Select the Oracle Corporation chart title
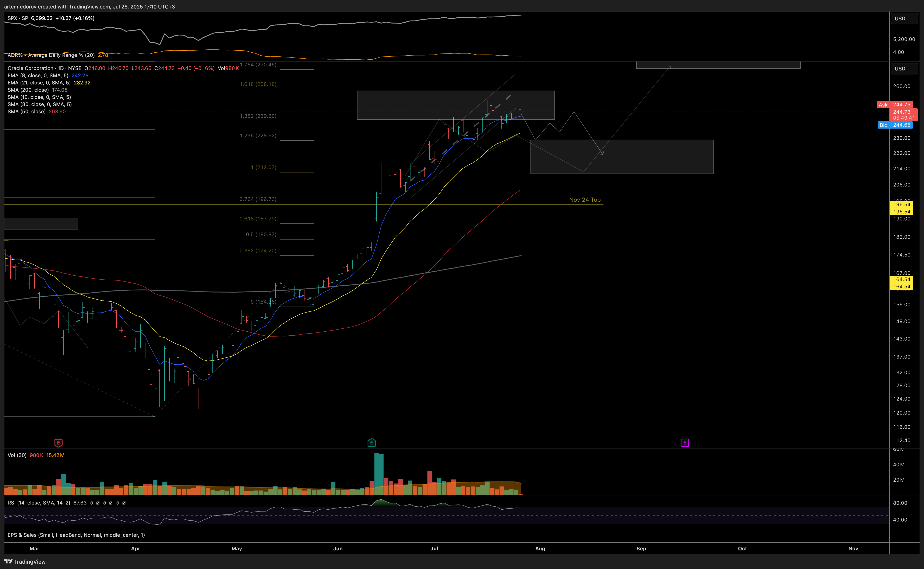924x569 pixels. 44,68
